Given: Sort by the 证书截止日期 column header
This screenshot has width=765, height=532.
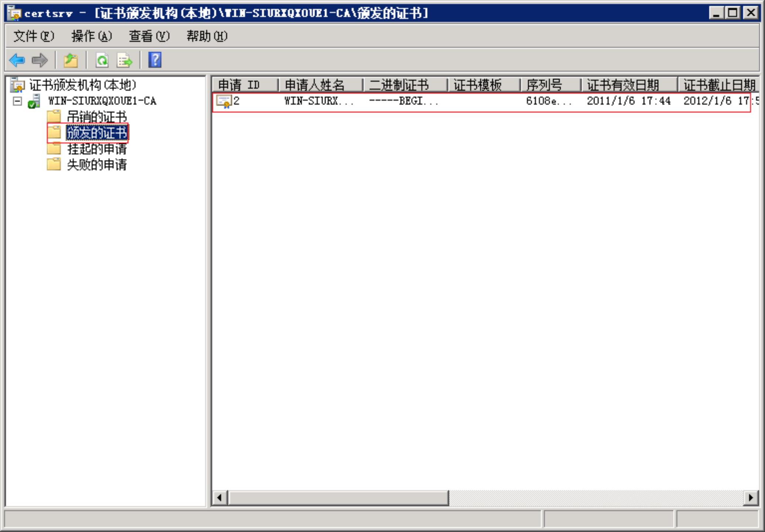Looking at the screenshot, I should pyautogui.click(x=718, y=85).
